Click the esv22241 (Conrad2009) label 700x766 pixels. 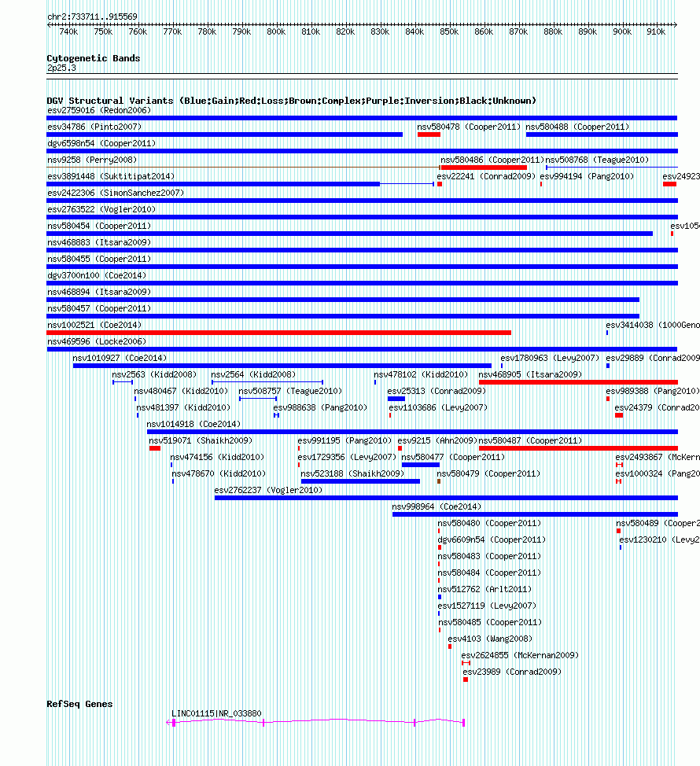pyautogui.click(x=486, y=176)
